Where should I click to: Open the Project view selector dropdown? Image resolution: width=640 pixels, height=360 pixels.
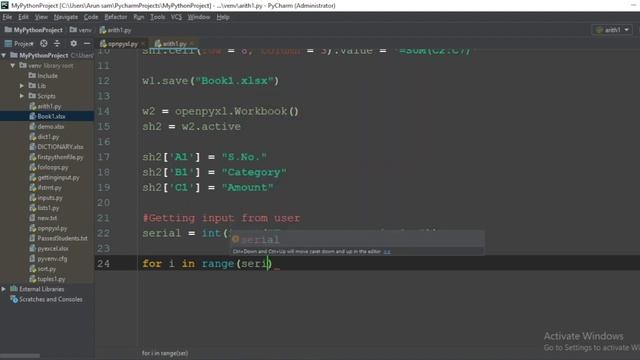(x=24, y=43)
